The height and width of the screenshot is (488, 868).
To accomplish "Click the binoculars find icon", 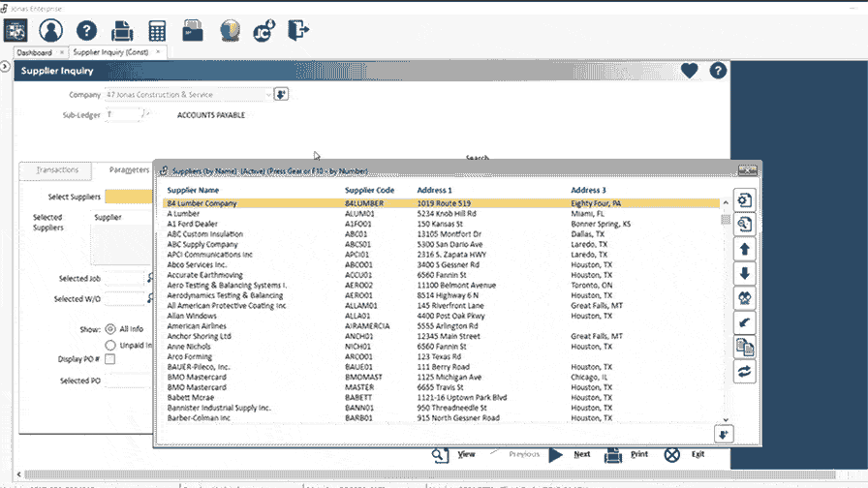I will [745, 298].
